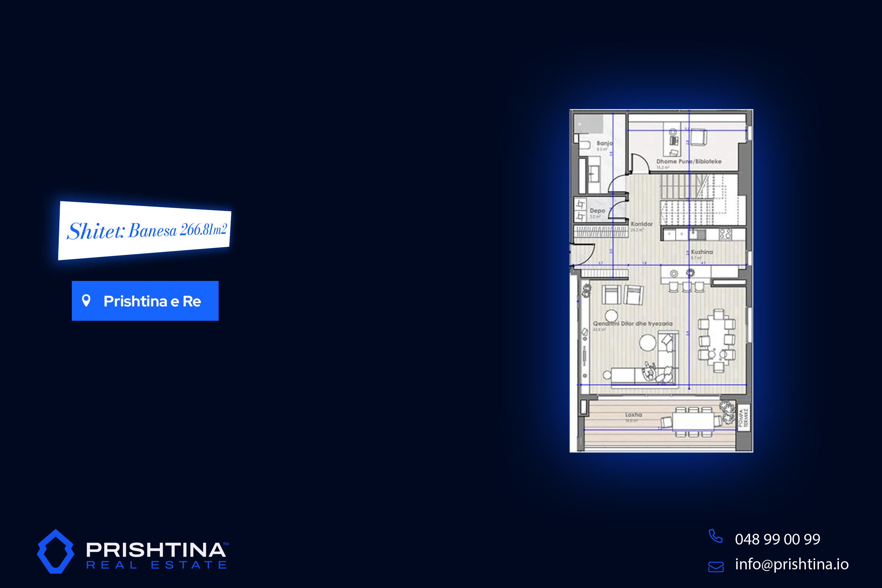
Task: Click the toilet symbol in Banjo
Action: coord(584,145)
